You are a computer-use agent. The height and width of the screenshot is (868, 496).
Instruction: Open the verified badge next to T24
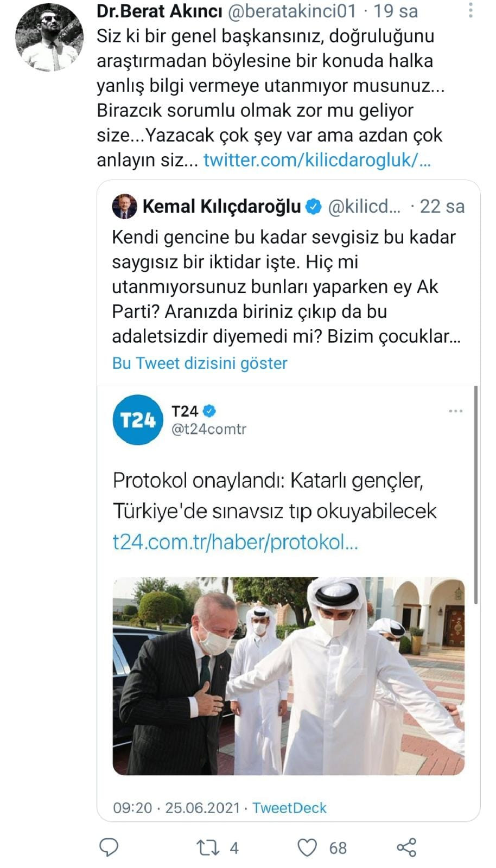210,411
